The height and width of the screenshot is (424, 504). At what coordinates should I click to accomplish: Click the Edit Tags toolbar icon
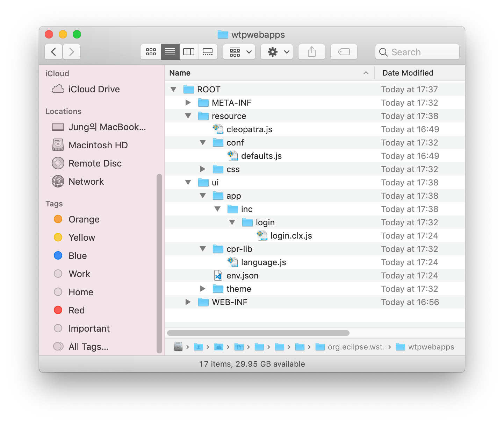(x=344, y=52)
